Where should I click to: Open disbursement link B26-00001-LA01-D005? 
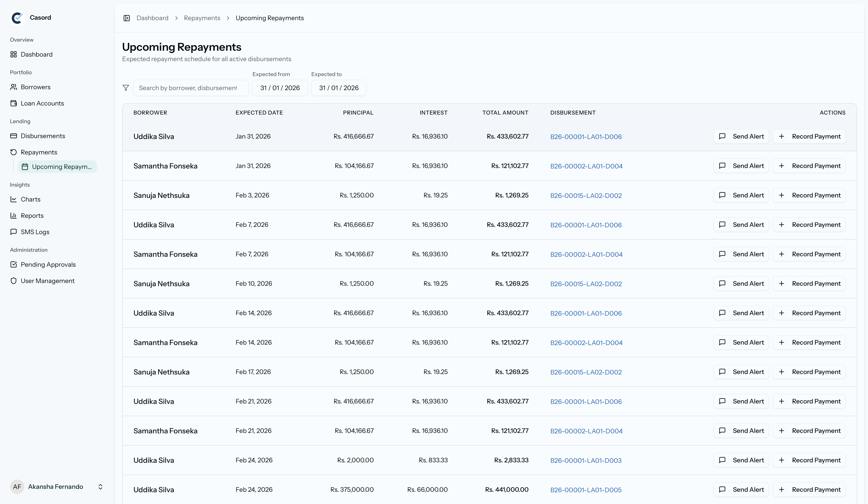point(586,490)
